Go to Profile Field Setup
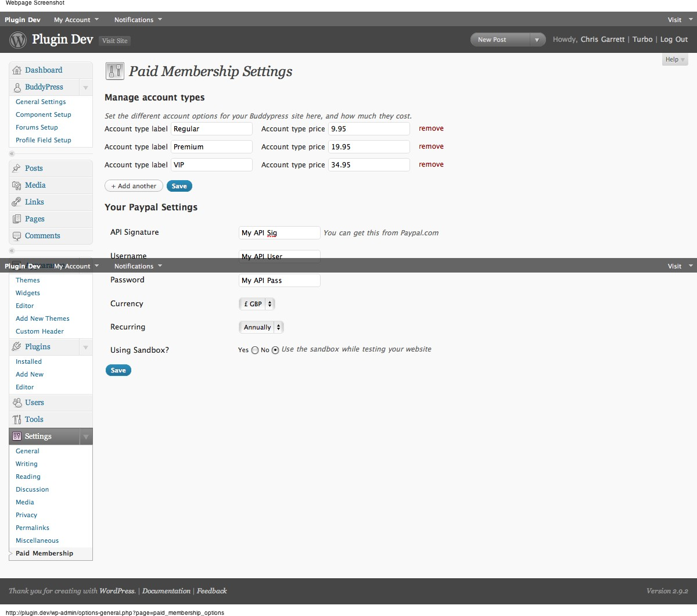The image size is (697, 616). click(44, 140)
